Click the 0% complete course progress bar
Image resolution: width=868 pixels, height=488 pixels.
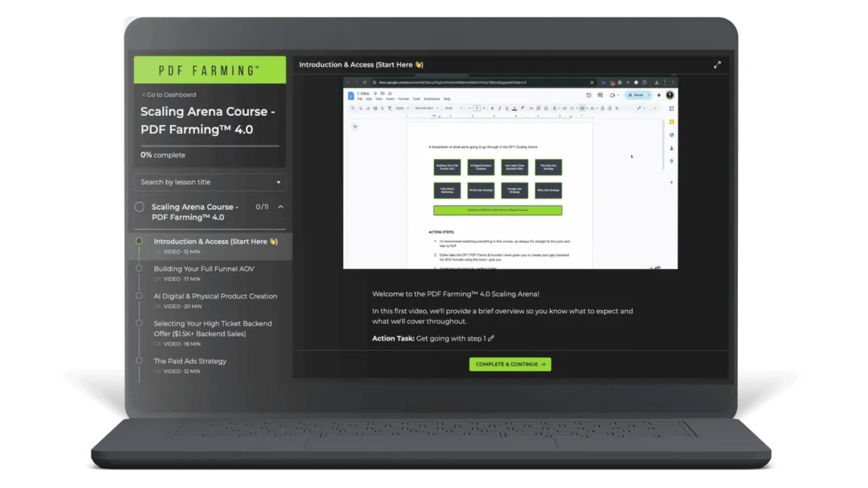[210, 146]
